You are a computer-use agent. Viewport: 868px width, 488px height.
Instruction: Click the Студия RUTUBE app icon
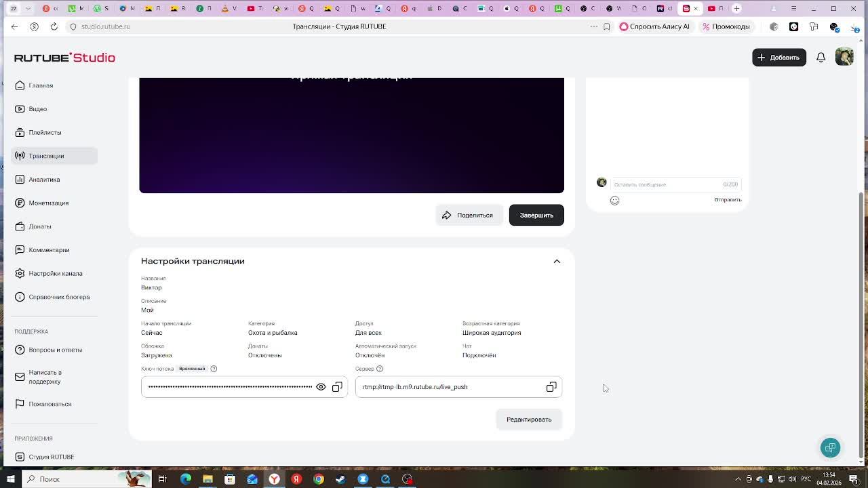[20, 457]
